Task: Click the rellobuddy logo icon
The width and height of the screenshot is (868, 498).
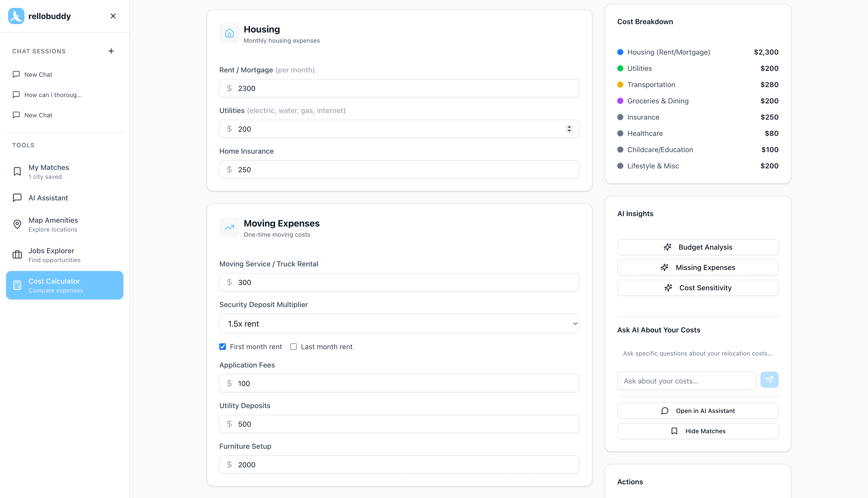Action: pyautogui.click(x=16, y=16)
